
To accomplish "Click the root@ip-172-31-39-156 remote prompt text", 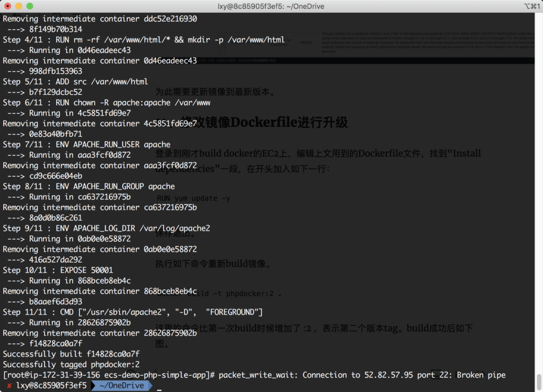I will tap(51, 375).
